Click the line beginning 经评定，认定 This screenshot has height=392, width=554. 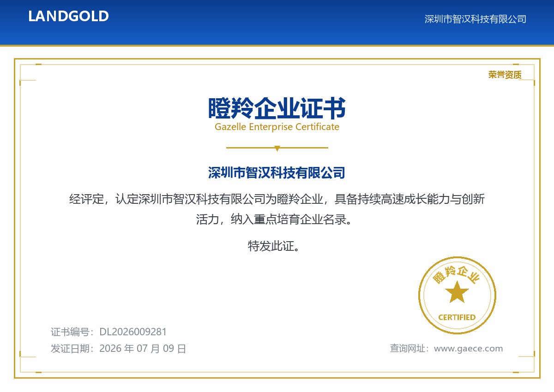[277, 199]
